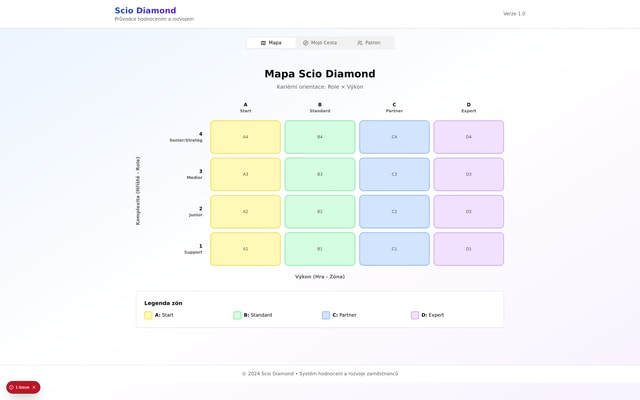Click the Scio Diamond header title
Viewport: 640px width, 400px height.
[145, 11]
